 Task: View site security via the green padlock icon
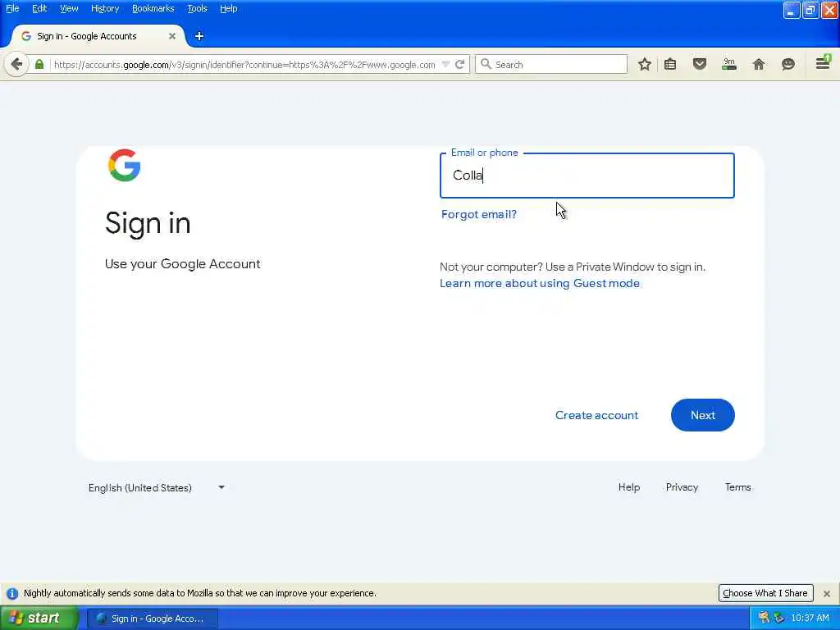coord(39,64)
